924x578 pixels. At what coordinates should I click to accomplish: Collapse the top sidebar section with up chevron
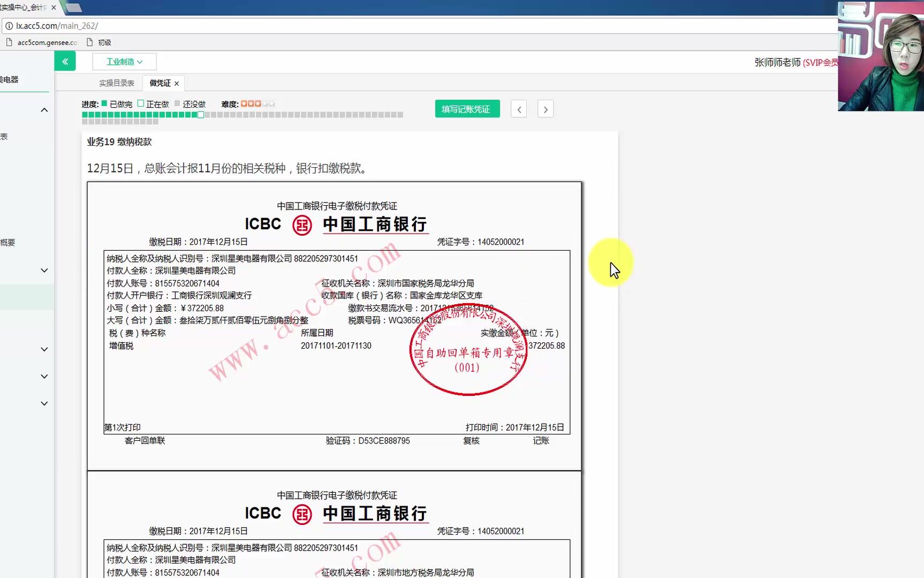coord(44,110)
